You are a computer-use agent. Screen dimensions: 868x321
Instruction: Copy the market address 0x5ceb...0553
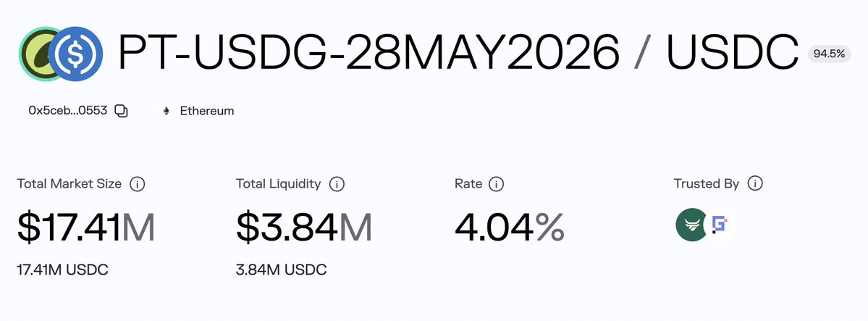point(122,111)
